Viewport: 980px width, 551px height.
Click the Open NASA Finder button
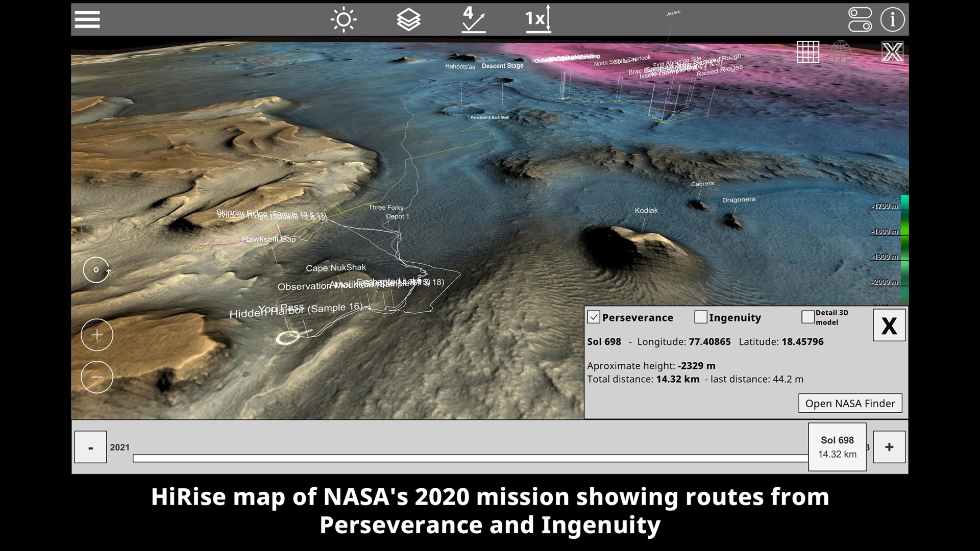click(x=850, y=403)
